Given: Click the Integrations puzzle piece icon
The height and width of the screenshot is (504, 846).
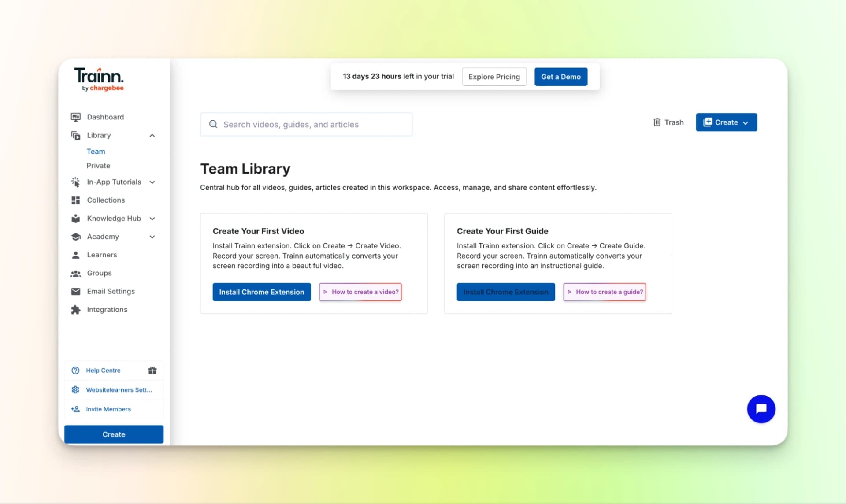Looking at the screenshot, I should click(76, 310).
